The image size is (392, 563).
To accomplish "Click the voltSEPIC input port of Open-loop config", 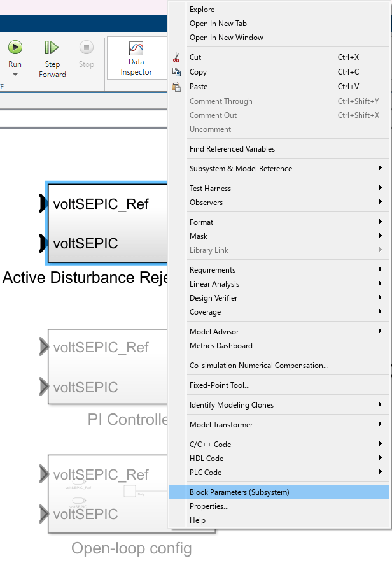I will pyautogui.click(x=43, y=514).
